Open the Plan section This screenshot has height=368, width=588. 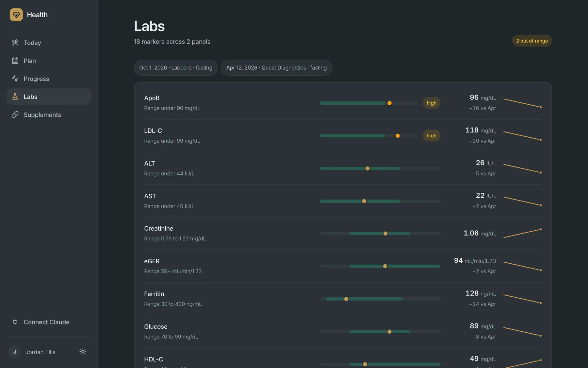pos(49,61)
